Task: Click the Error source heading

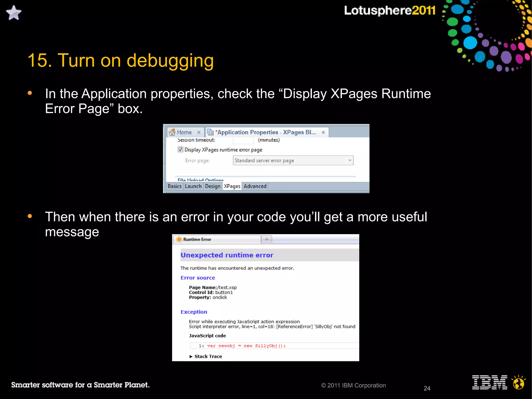Action: coord(198,278)
